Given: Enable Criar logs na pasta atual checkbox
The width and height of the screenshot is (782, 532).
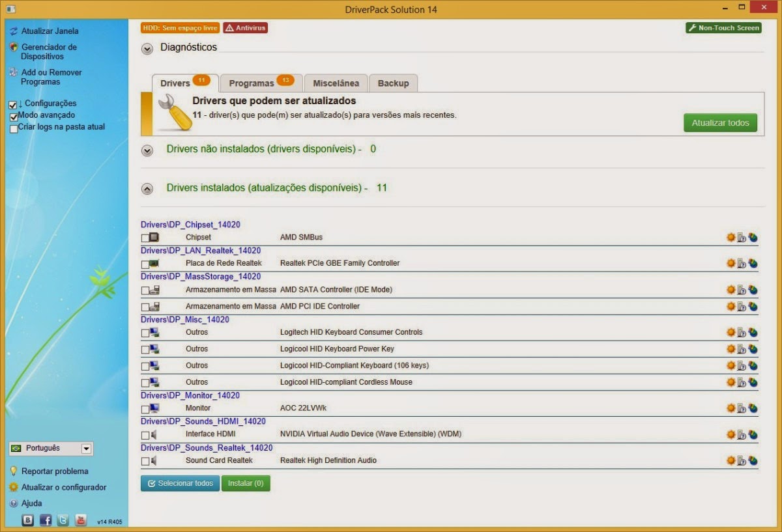Looking at the screenshot, I should pos(14,128).
